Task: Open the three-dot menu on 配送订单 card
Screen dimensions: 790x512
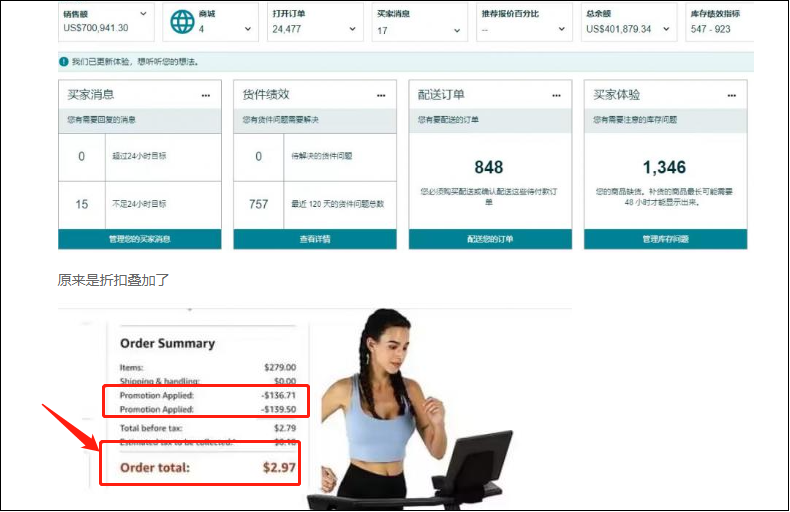Action: point(556,95)
